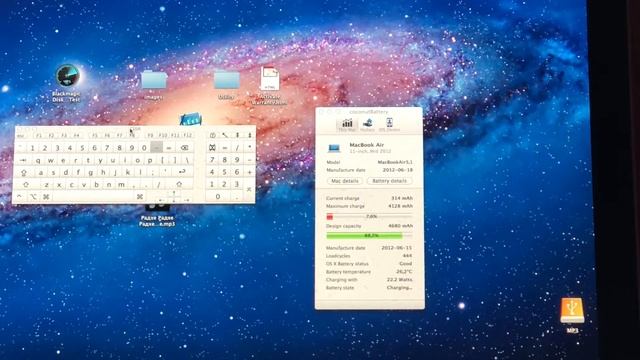This screenshot has width=640, height=360.
Task: Click the F12 key in Keyboard Viewer
Action: [188, 136]
